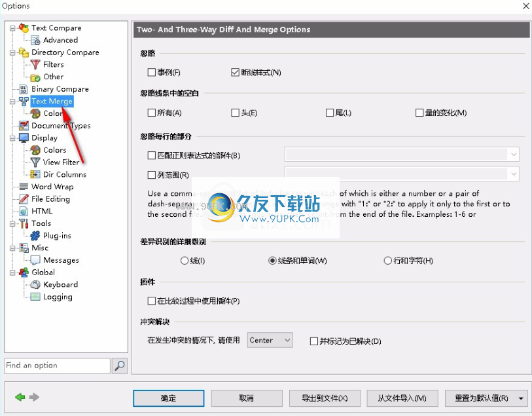Click the Display monitor icon
This screenshot has height=416, width=532.
[24, 138]
